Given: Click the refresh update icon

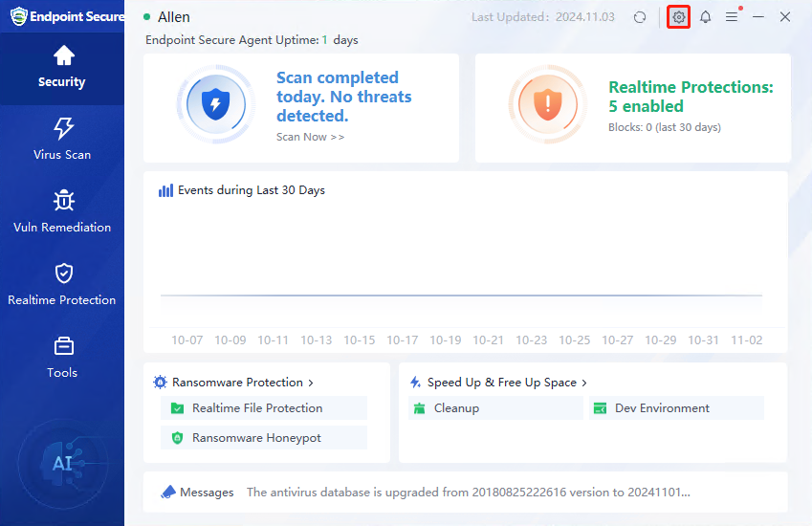Looking at the screenshot, I should tap(640, 17).
